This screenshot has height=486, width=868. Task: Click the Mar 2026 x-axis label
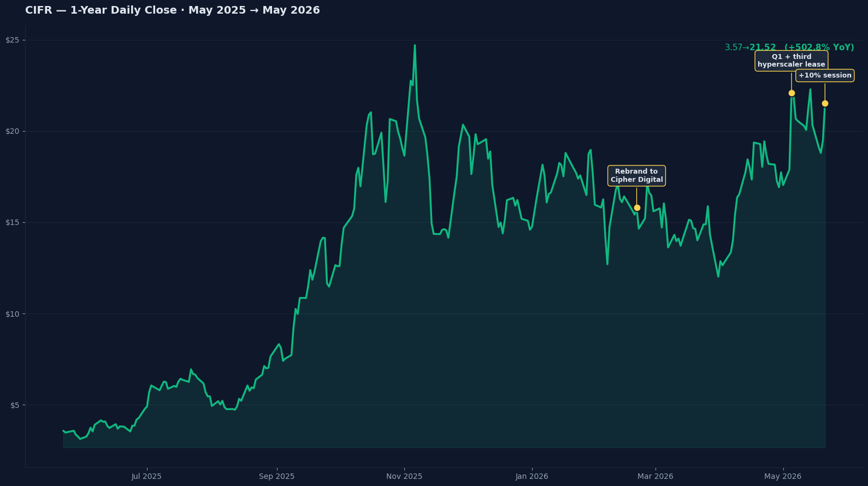656,477
